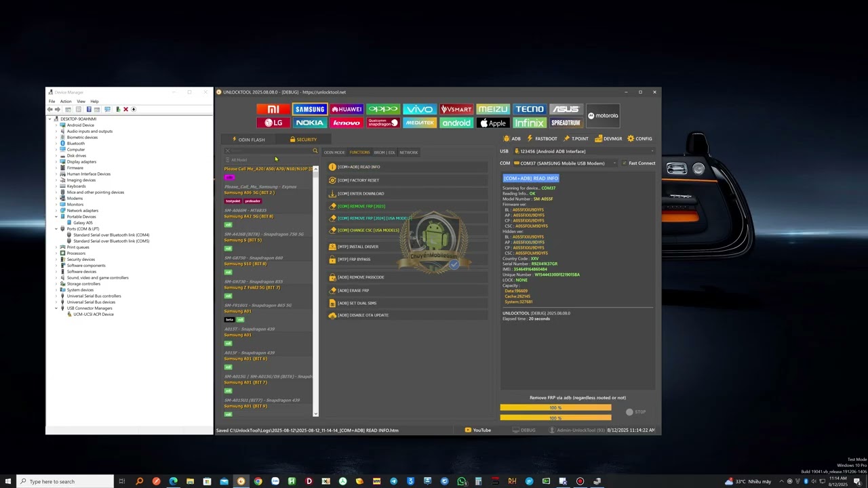This screenshot has height=488, width=868.
Task: Open the SECURITY tab
Action: 303,140
